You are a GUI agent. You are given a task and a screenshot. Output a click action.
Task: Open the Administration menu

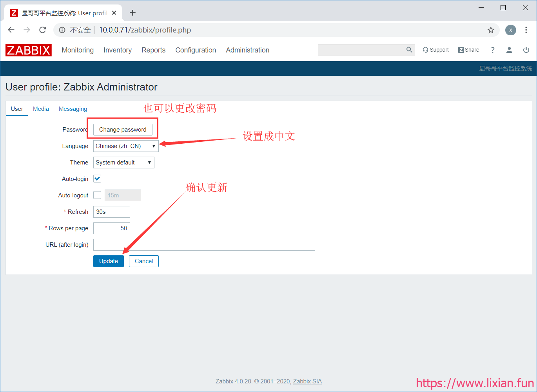pyautogui.click(x=247, y=50)
